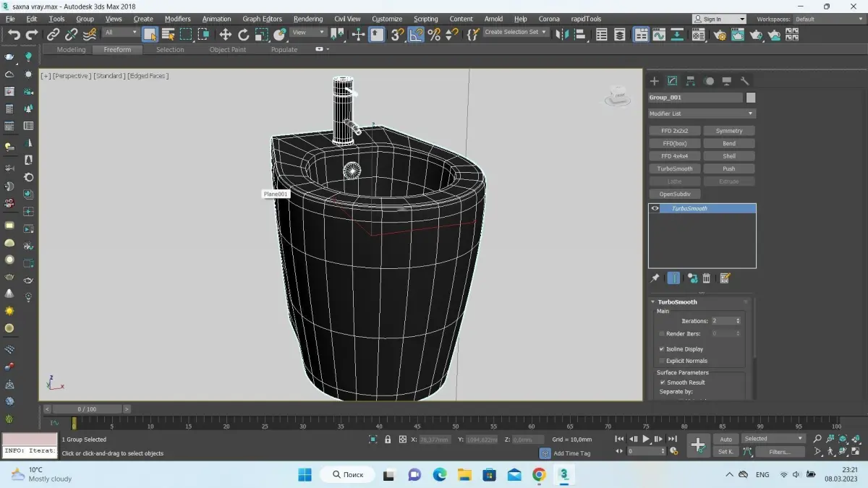868x488 pixels.
Task: Switch to the Object Paint ribbon tab
Action: [x=228, y=50]
